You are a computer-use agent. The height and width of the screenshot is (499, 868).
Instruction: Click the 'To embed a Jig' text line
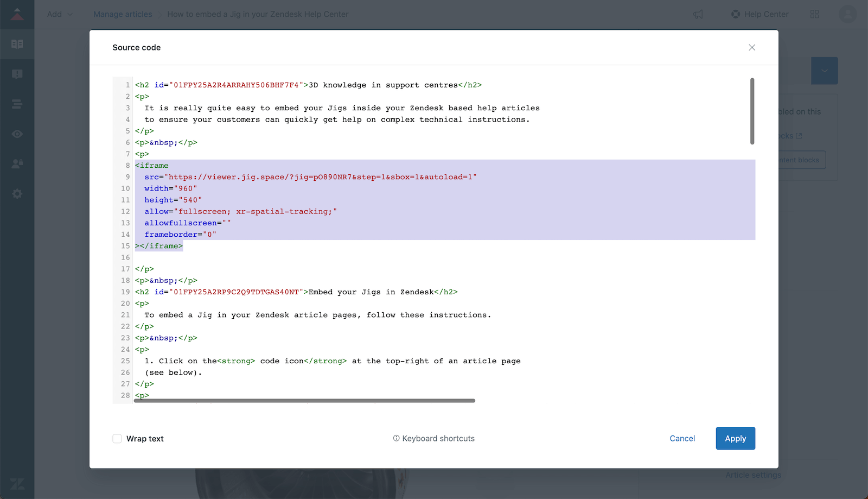click(317, 315)
